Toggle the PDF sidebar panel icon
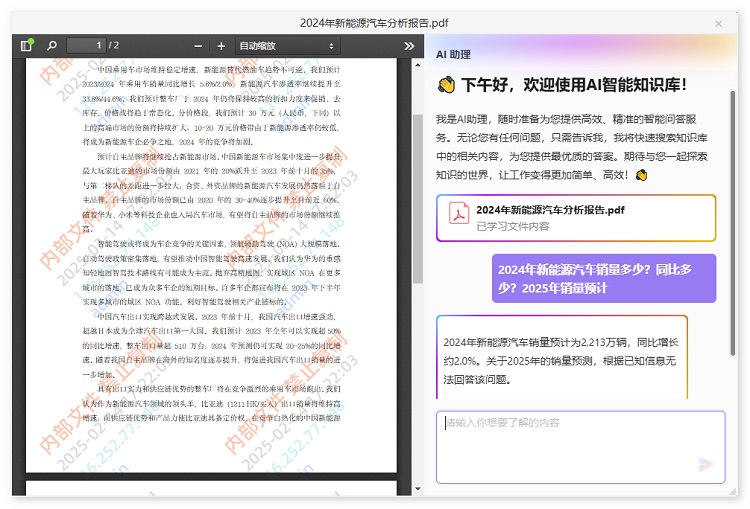The height and width of the screenshot is (509, 750). (x=26, y=45)
